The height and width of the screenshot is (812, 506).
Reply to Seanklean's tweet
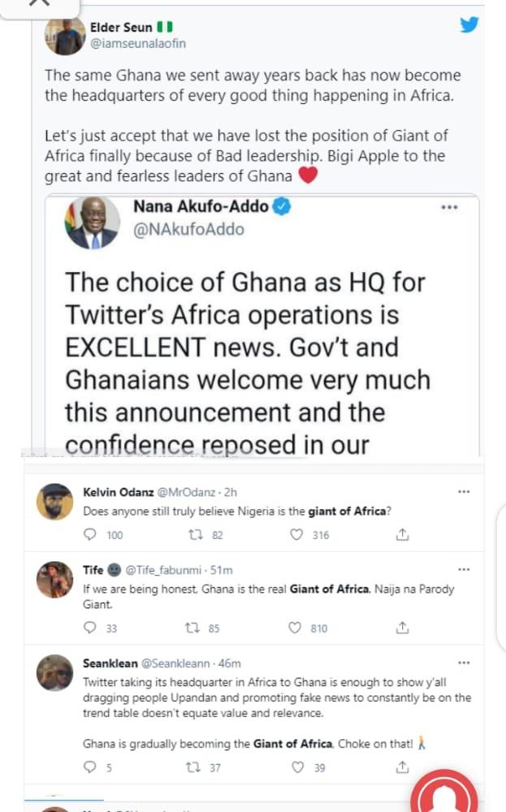91,767
